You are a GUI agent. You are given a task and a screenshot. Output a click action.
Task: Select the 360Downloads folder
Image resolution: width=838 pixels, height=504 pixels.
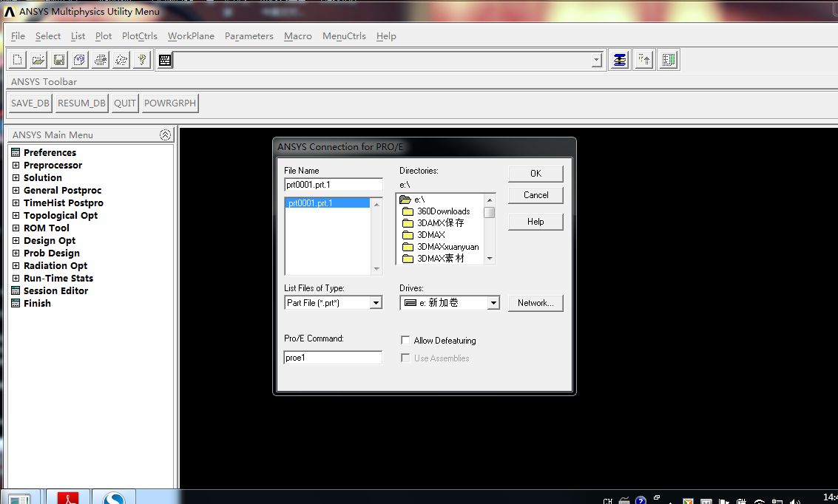(443, 211)
